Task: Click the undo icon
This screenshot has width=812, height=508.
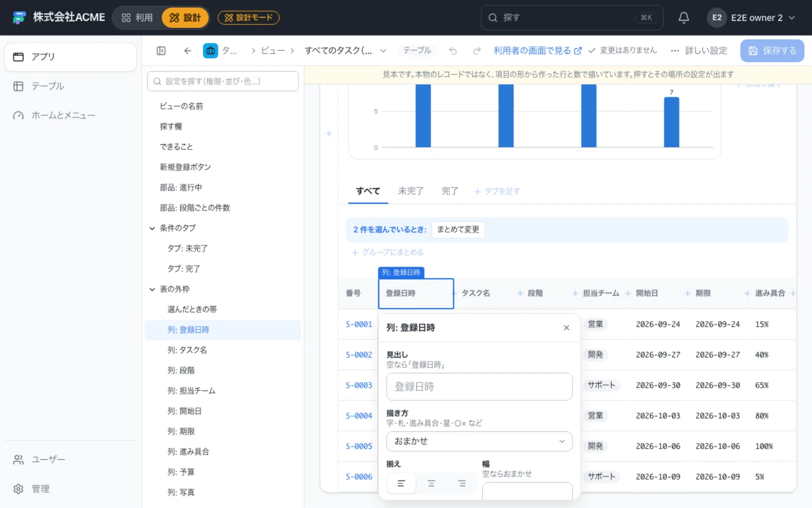Action: click(453, 51)
